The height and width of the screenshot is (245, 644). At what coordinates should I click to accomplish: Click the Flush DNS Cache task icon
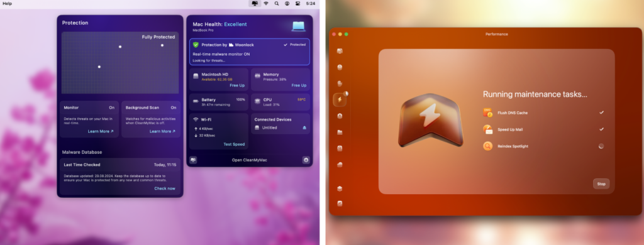(487, 112)
